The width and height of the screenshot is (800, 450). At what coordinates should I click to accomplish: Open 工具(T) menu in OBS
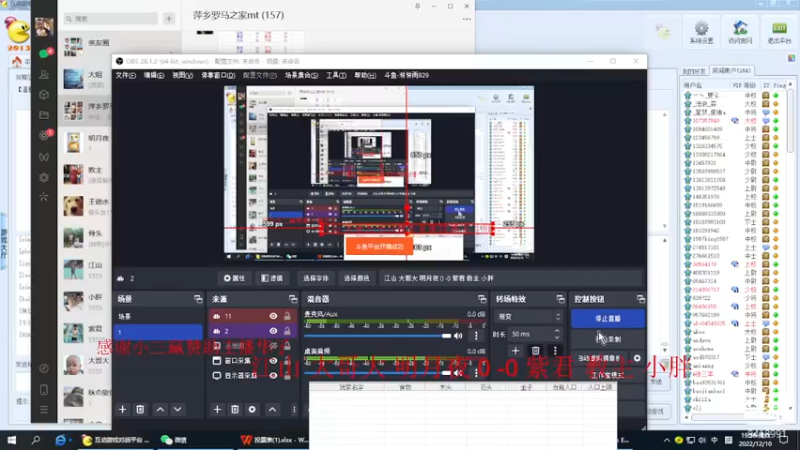coord(336,76)
